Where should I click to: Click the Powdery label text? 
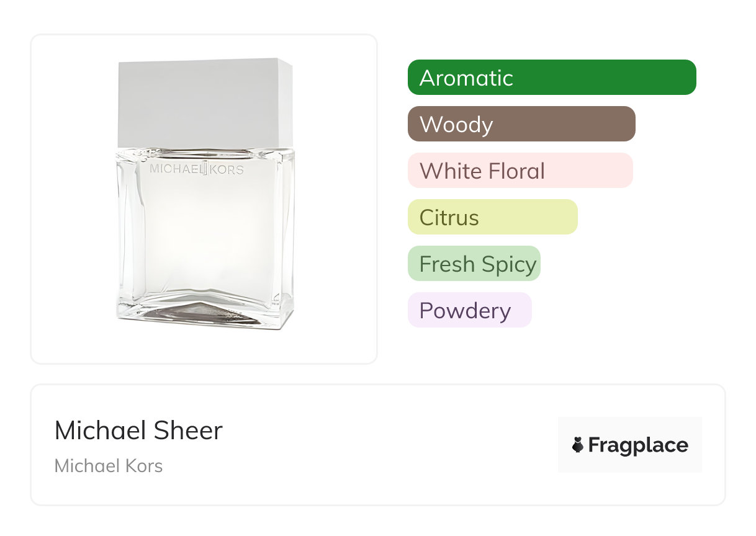coord(465,311)
